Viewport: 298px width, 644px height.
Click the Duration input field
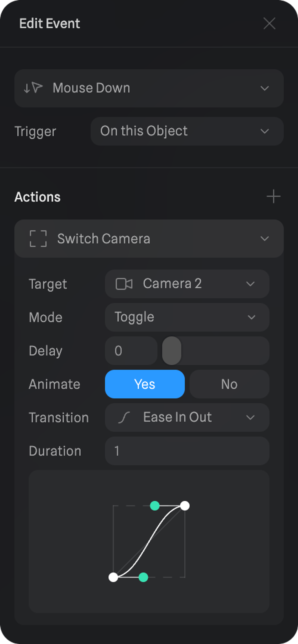(187, 451)
